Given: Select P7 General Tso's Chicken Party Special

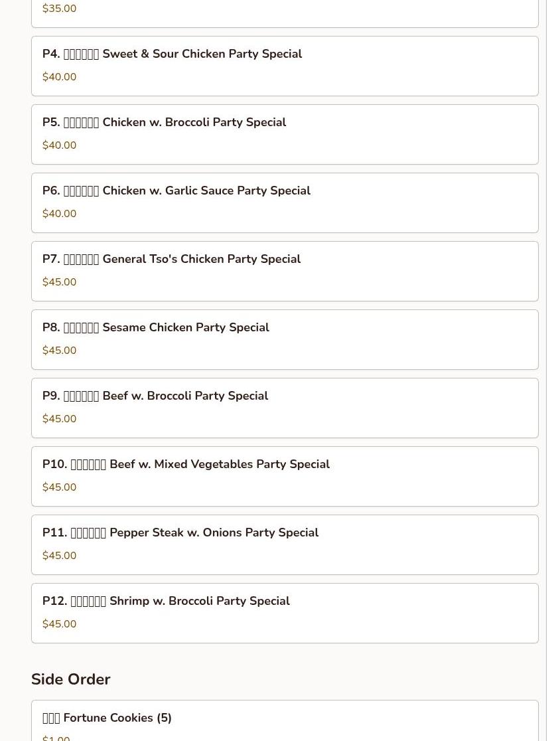Looking at the screenshot, I should pyautogui.click(x=172, y=260).
